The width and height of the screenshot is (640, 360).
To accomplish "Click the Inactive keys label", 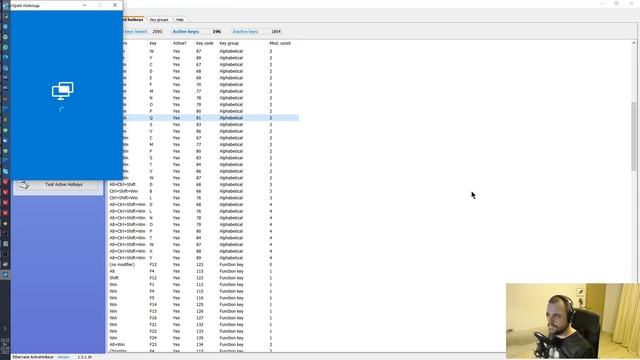I will tap(245, 31).
